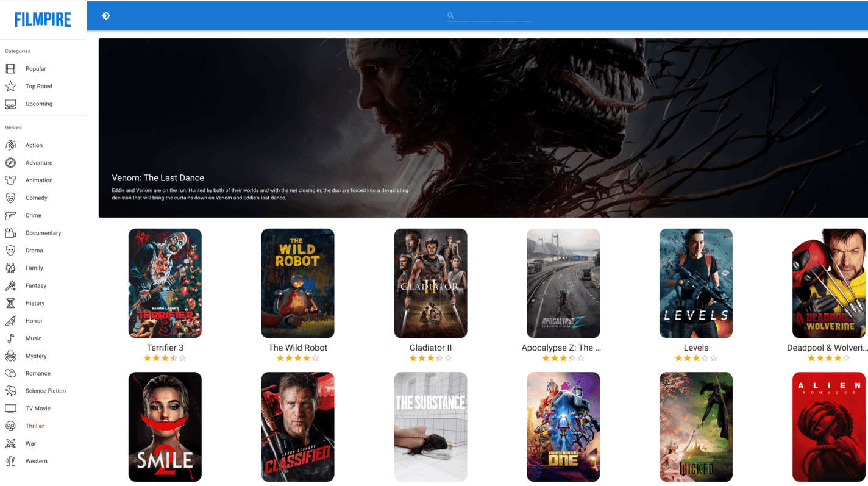Click the War crossed swords icon

[x=10, y=443]
